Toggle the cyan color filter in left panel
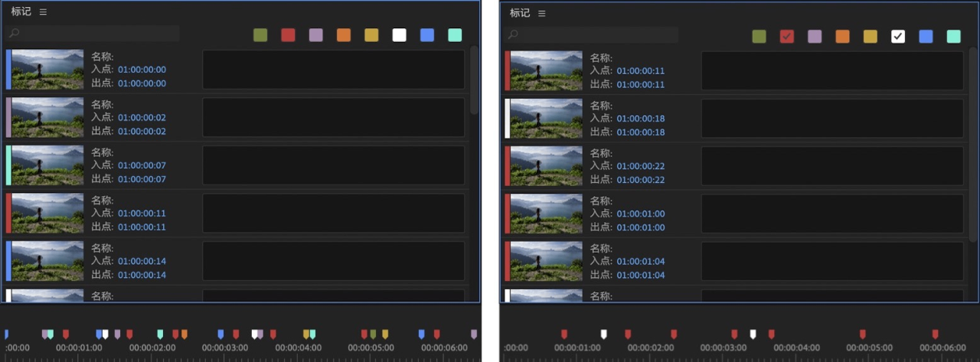The width and height of the screenshot is (980, 362). pos(455,35)
